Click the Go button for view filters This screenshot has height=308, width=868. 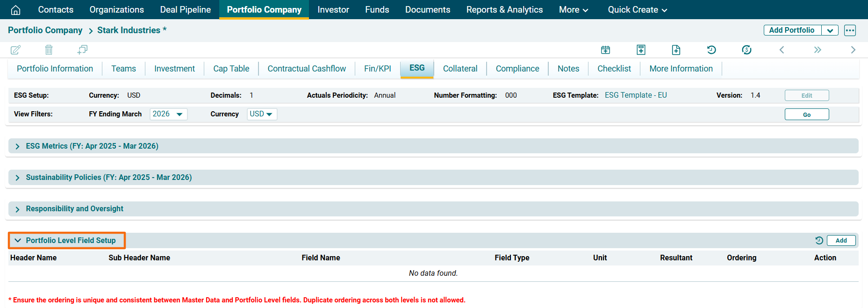point(806,115)
